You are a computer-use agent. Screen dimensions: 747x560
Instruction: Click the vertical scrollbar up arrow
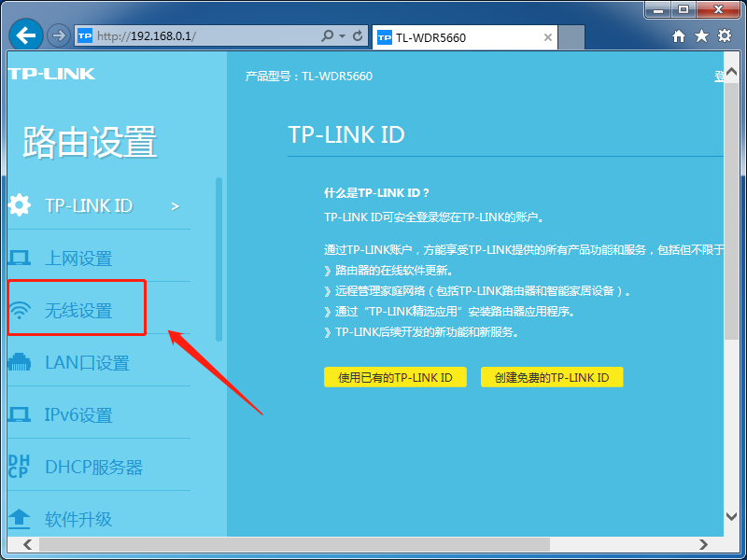pyautogui.click(x=731, y=73)
